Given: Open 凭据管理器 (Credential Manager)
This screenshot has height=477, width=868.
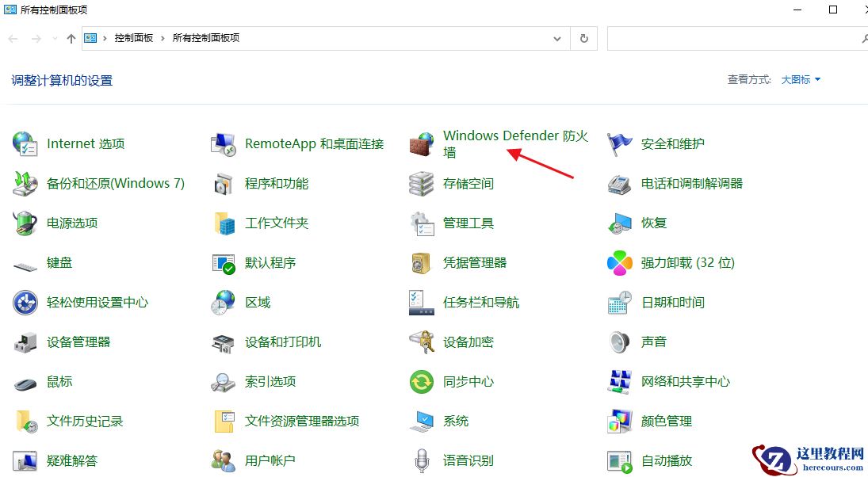Looking at the screenshot, I should 476,262.
